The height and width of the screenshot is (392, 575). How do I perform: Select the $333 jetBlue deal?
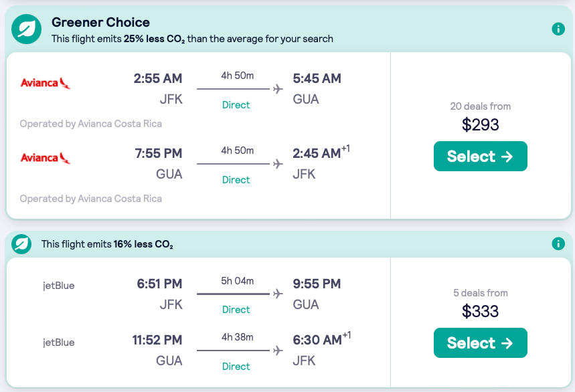pos(480,343)
